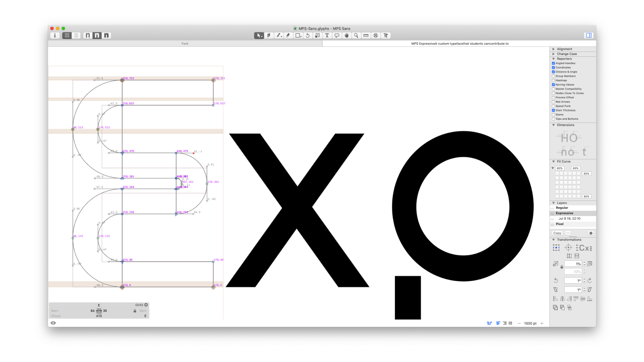The width and height of the screenshot is (644, 362).
Task: Uncheck Angled Handles reporter
Action: coord(553,63)
